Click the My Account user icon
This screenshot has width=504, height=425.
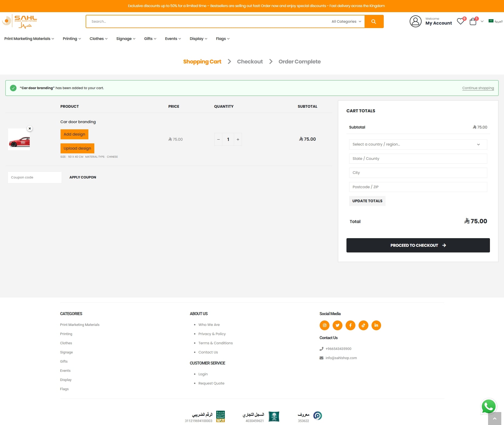click(x=415, y=21)
